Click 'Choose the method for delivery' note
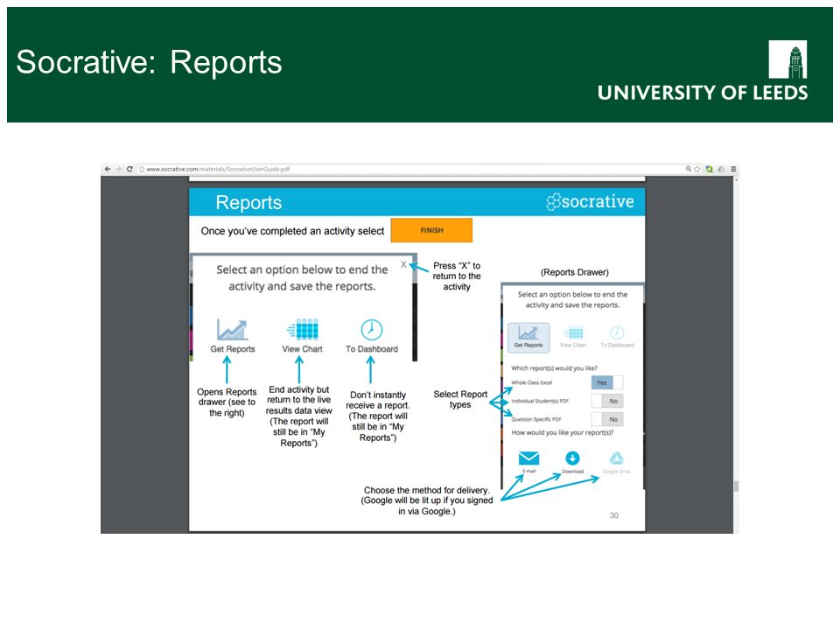840x630 pixels. coord(426,500)
